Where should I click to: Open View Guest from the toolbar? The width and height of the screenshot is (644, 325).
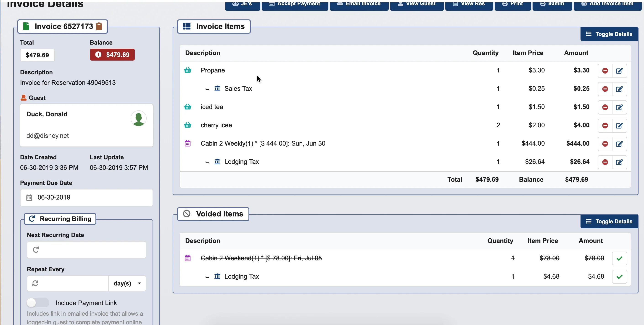pyautogui.click(x=417, y=3)
